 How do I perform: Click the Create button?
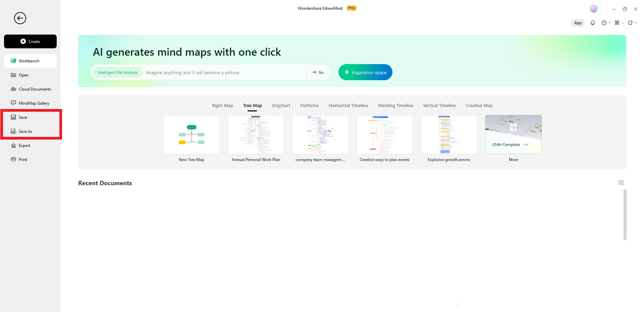[x=30, y=42]
